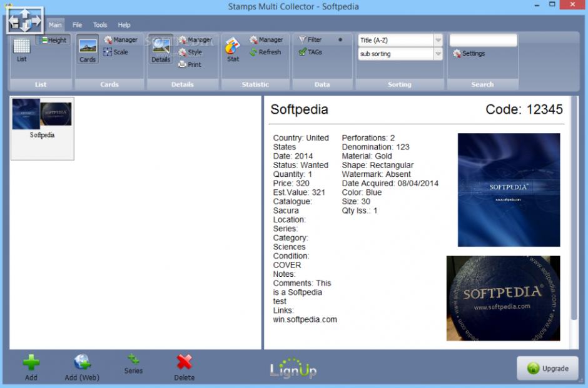588x388 pixels.
Task: Open the Details Manager
Action: 195,40
